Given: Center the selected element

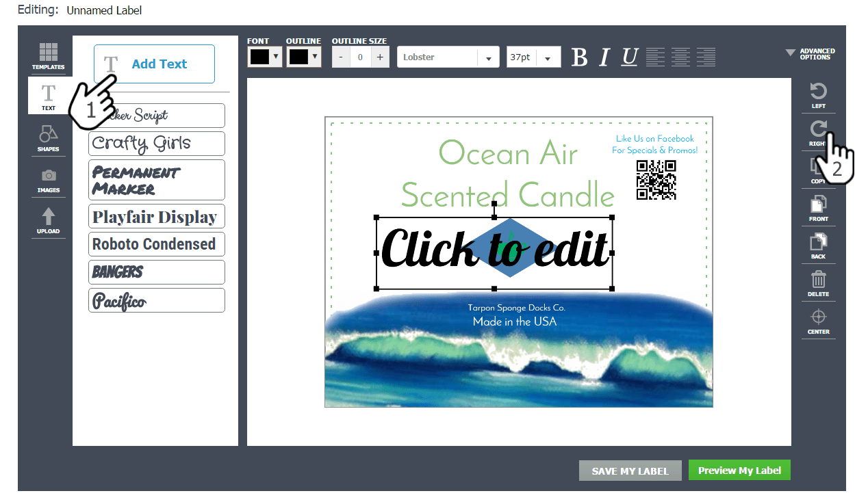Looking at the screenshot, I should pos(818,321).
